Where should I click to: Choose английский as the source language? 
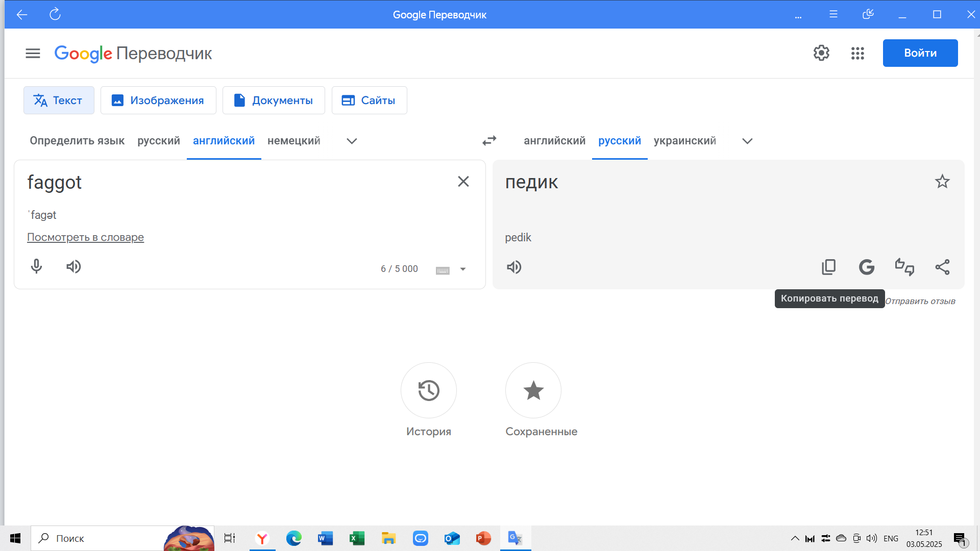coord(224,141)
